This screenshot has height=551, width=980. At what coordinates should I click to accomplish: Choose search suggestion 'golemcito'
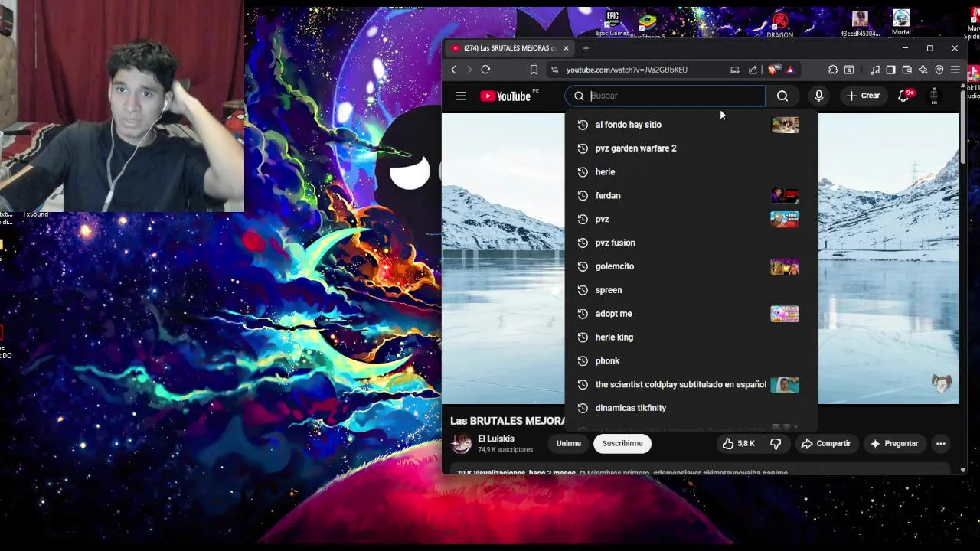tap(691, 266)
